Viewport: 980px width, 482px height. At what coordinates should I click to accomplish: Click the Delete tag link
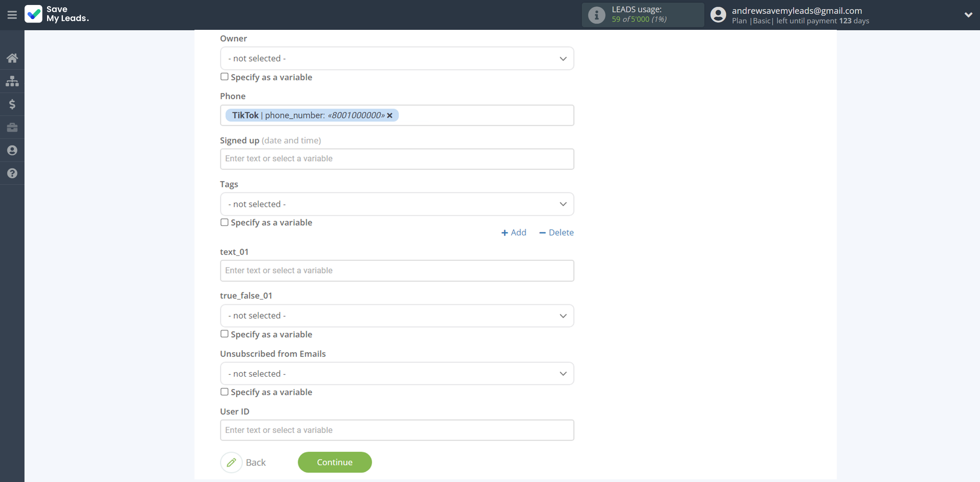tap(556, 233)
